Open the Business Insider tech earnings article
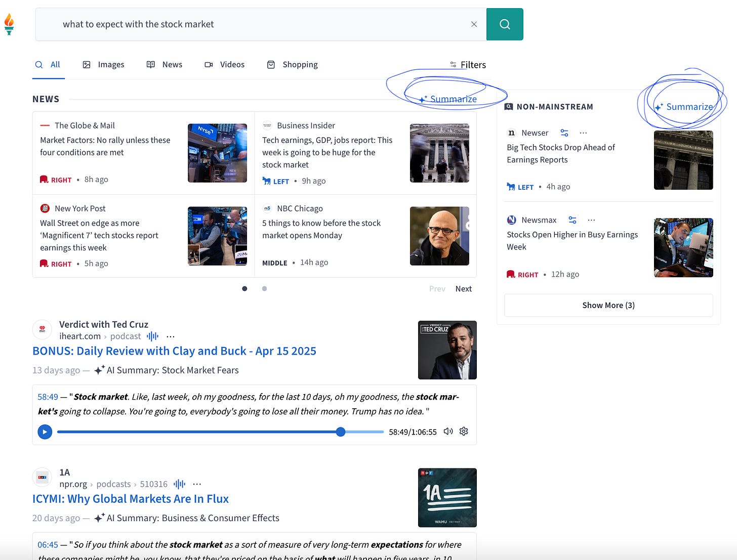 pos(327,152)
